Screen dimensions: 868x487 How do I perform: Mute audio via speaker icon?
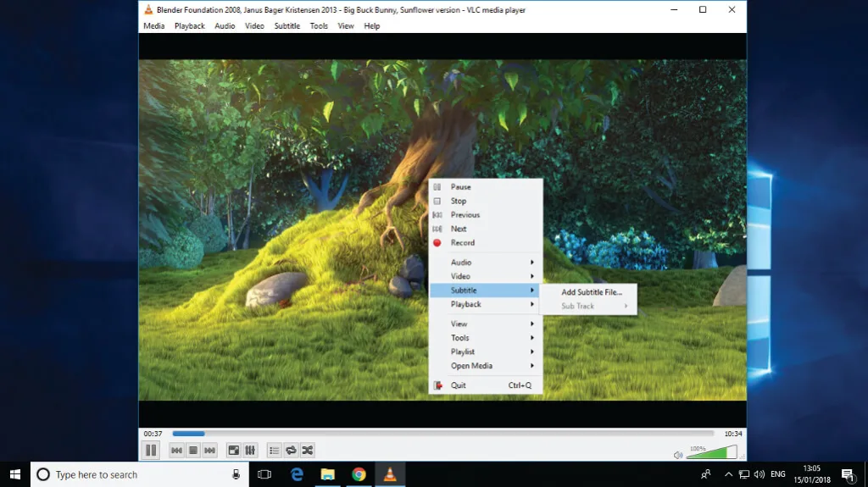678,455
